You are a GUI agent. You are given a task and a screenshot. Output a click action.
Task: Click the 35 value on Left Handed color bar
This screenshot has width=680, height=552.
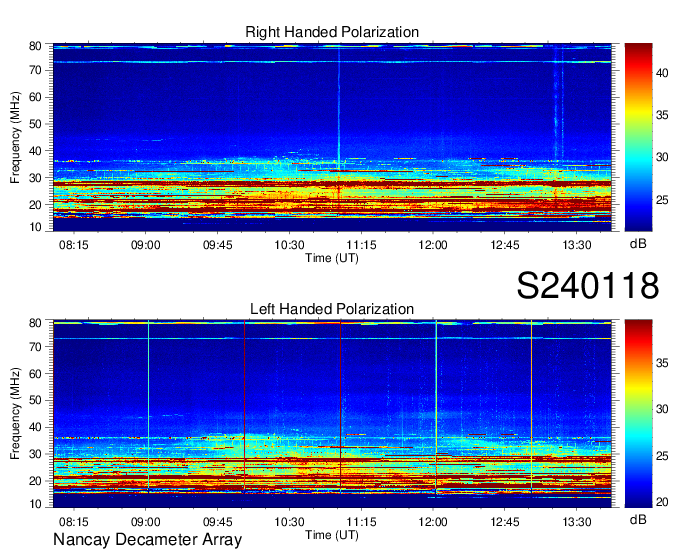pos(662,363)
